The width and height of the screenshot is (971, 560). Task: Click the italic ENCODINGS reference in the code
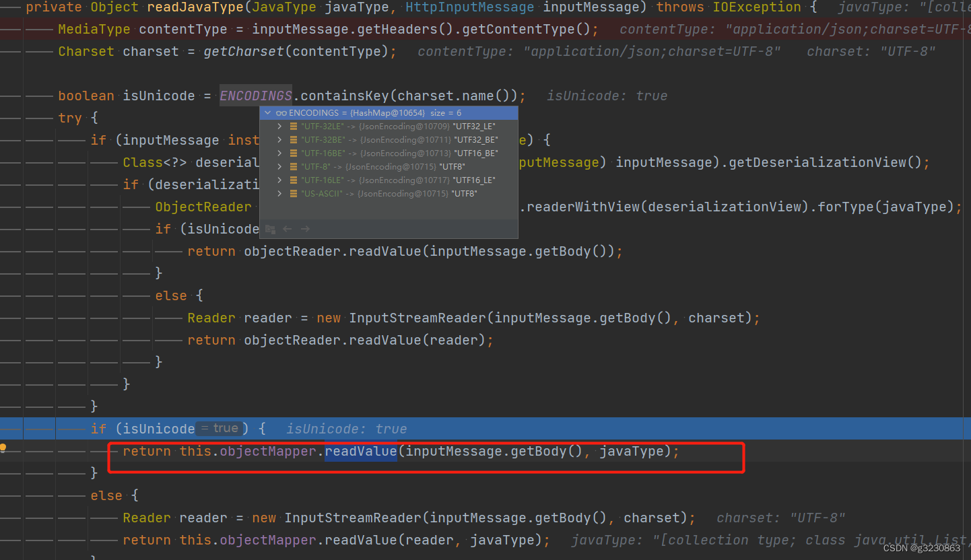(255, 95)
